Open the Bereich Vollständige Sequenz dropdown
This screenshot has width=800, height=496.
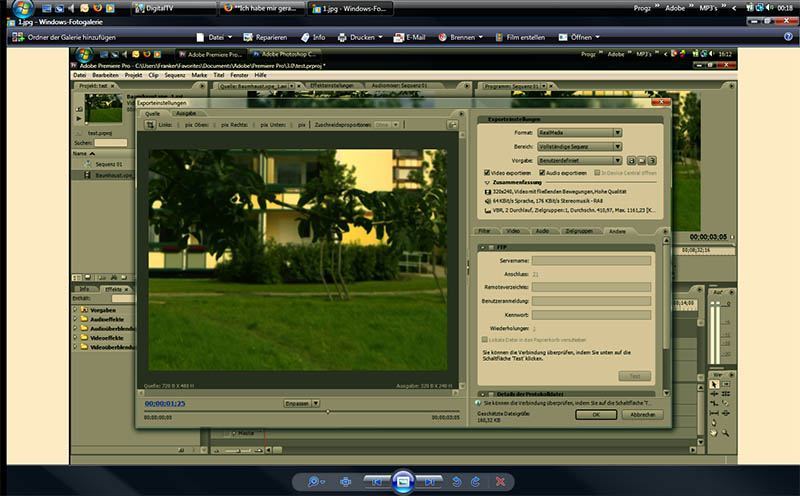pyautogui.click(x=580, y=146)
